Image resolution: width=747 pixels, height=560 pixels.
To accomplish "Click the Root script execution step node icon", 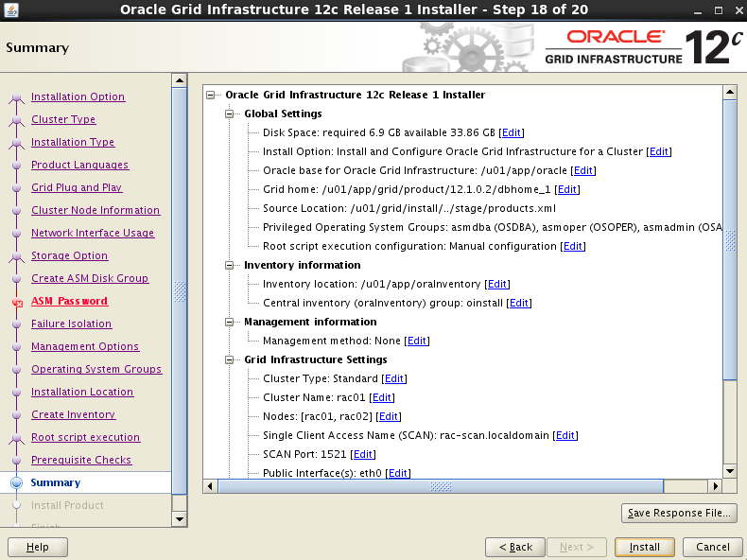I will (17, 438).
